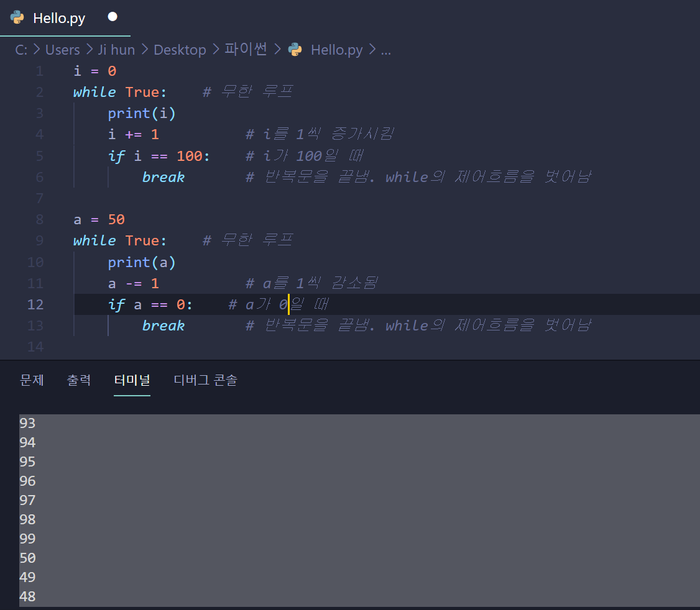Image resolution: width=700 pixels, height=610 pixels.
Task: Select the Hello.py editor tab
Action: 65,18
